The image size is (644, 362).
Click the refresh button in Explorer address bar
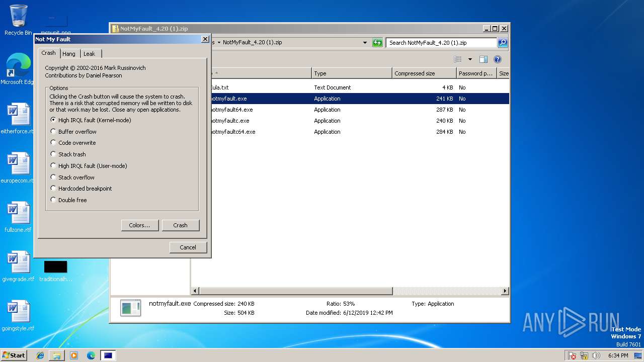click(377, 43)
